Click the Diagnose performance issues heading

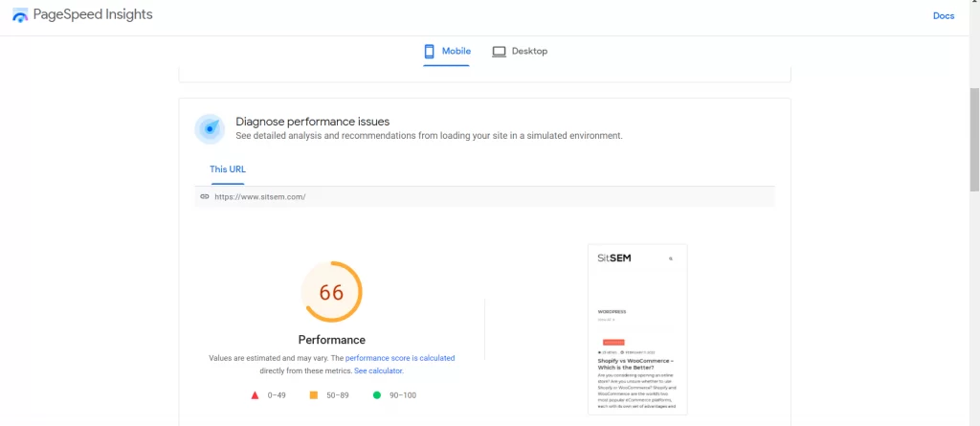point(313,122)
